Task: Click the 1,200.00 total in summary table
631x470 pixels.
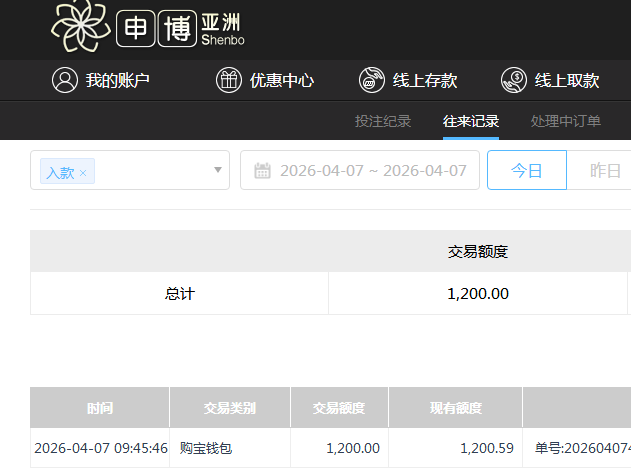Action: click(478, 293)
